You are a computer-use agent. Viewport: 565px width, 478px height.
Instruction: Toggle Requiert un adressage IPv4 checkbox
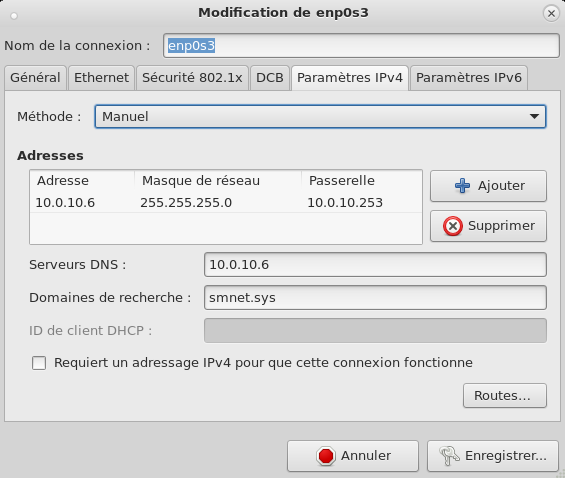(39, 363)
